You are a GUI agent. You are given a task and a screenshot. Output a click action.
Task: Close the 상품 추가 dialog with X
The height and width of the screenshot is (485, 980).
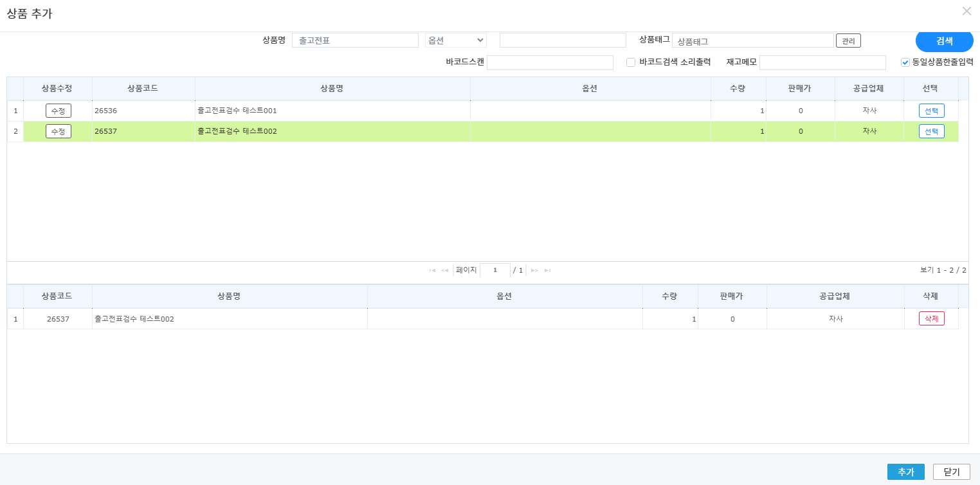pyautogui.click(x=966, y=11)
